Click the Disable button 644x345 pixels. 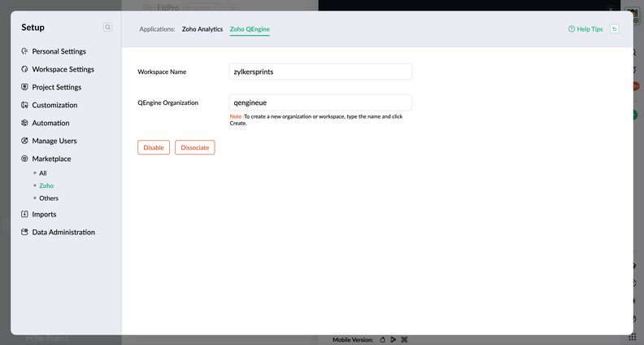[154, 147]
